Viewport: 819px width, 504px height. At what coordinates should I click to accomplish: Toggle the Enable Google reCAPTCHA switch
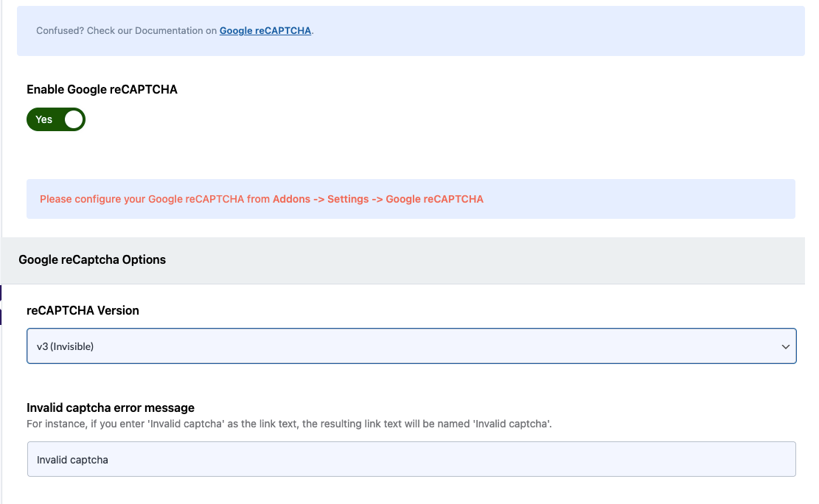pos(56,119)
